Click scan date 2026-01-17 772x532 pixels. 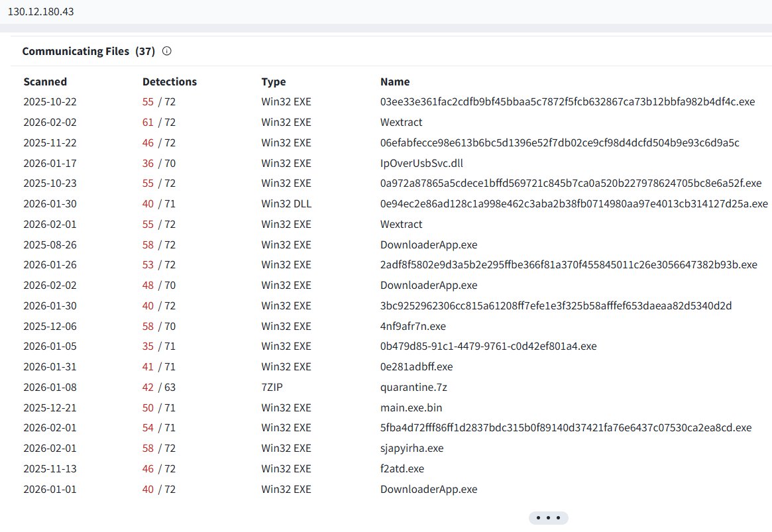click(x=50, y=164)
